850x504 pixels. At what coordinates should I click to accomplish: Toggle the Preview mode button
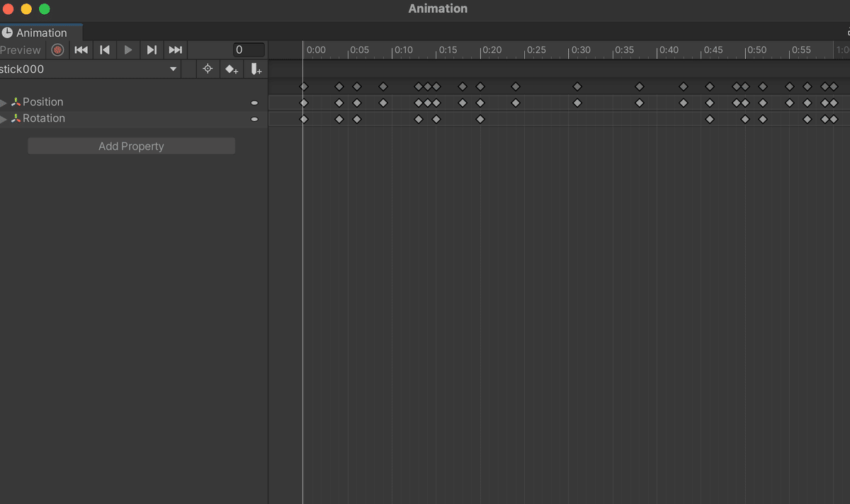pyautogui.click(x=21, y=50)
